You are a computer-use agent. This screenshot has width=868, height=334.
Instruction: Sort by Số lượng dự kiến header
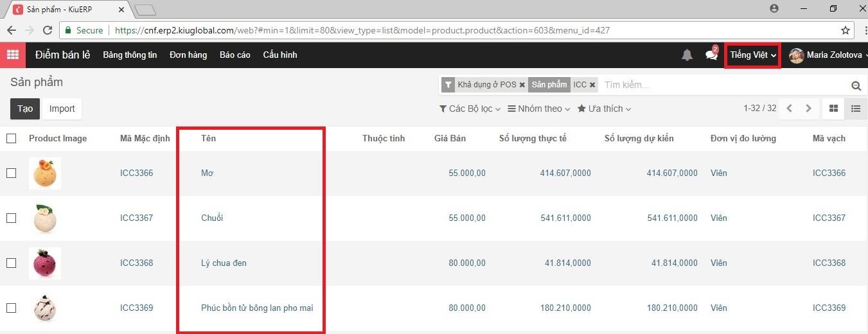pyautogui.click(x=639, y=138)
